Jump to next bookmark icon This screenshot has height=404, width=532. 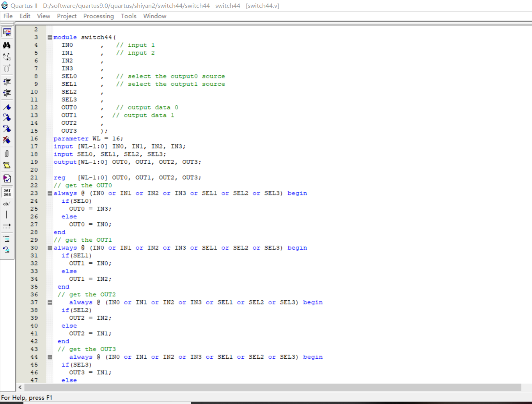(x=7, y=117)
